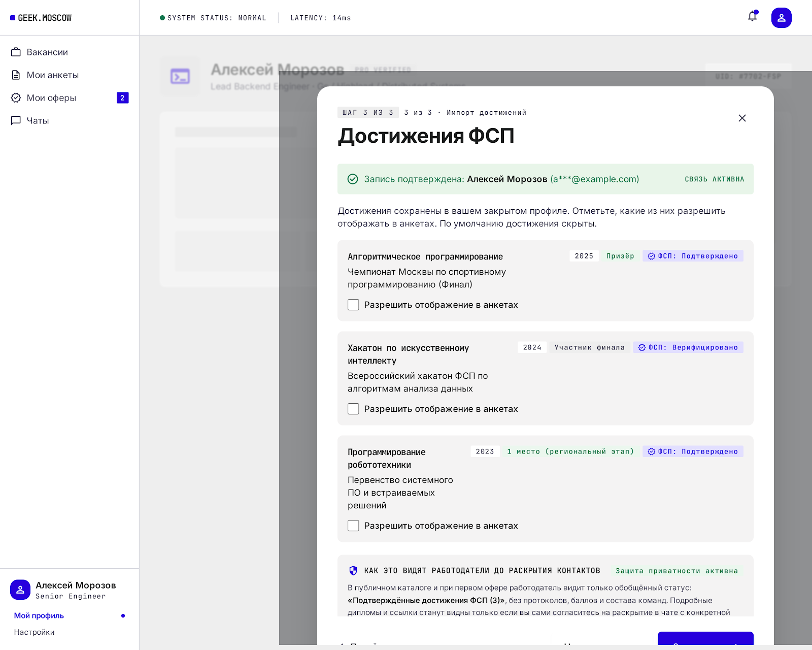Click ФСП: Верифицировано badge

(688, 347)
